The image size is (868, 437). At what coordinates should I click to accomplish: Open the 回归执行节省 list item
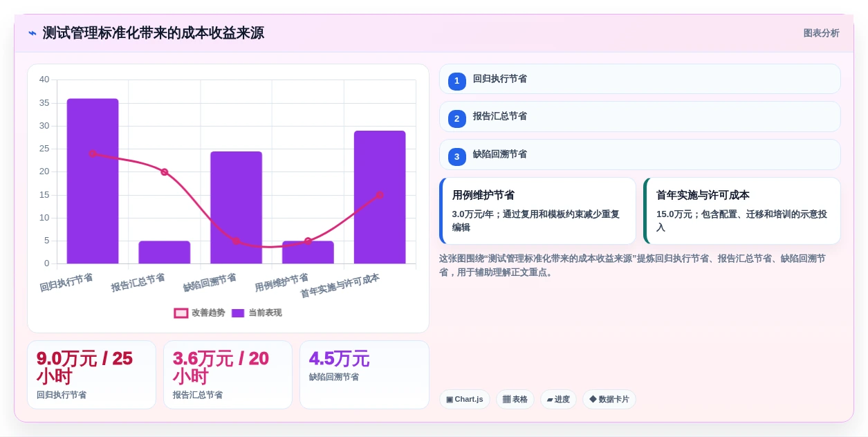click(640, 79)
